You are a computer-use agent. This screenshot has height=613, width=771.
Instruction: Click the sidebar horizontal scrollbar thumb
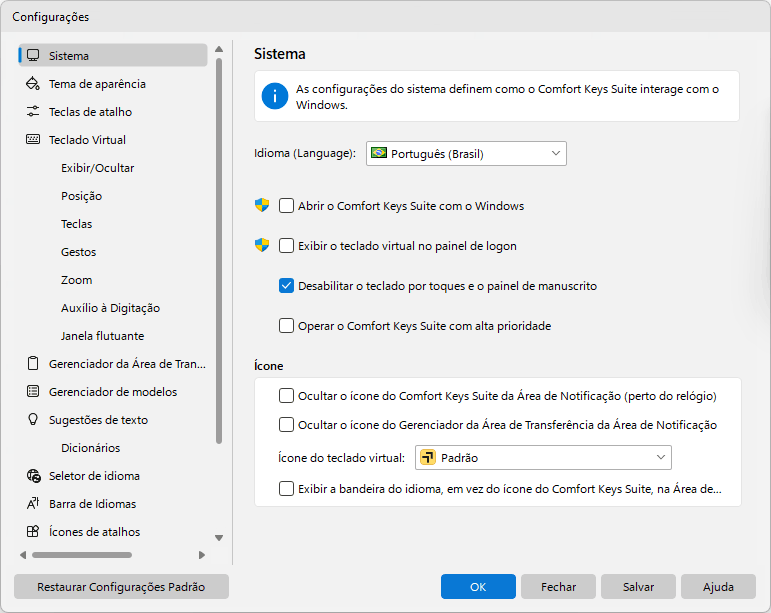pyautogui.click(x=82, y=555)
